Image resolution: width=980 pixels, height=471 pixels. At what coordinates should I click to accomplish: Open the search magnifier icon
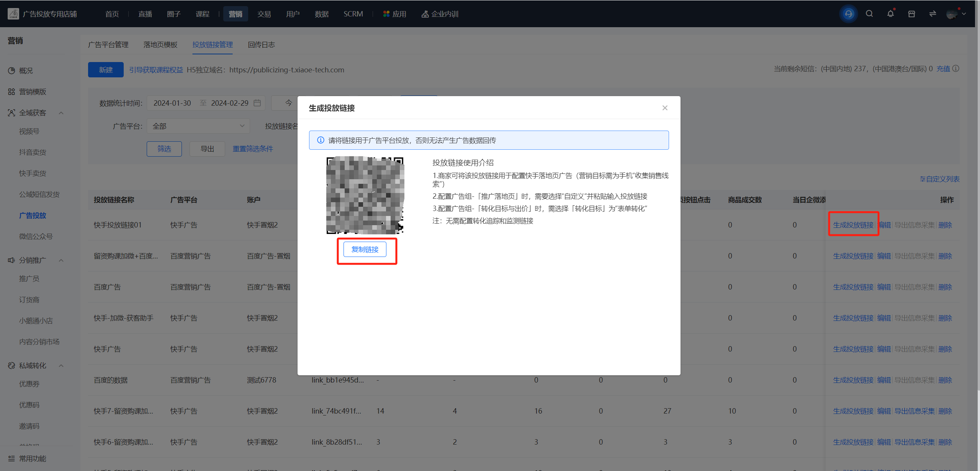point(869,14)
